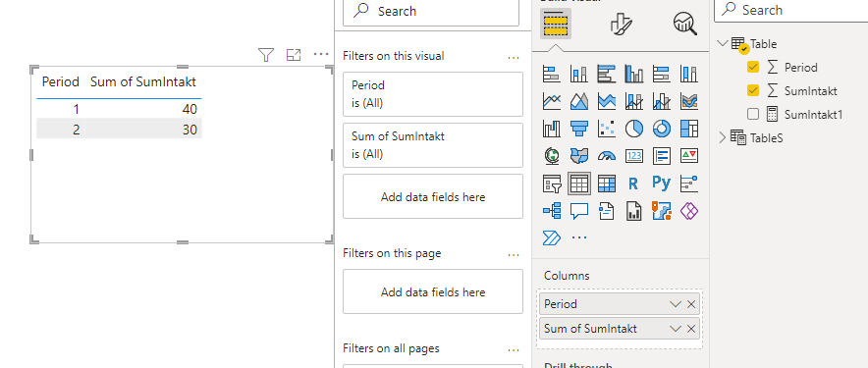This screenshot has height=368, width=868.
Task: Select the stacked column chart visual
Action: [579, 74]
